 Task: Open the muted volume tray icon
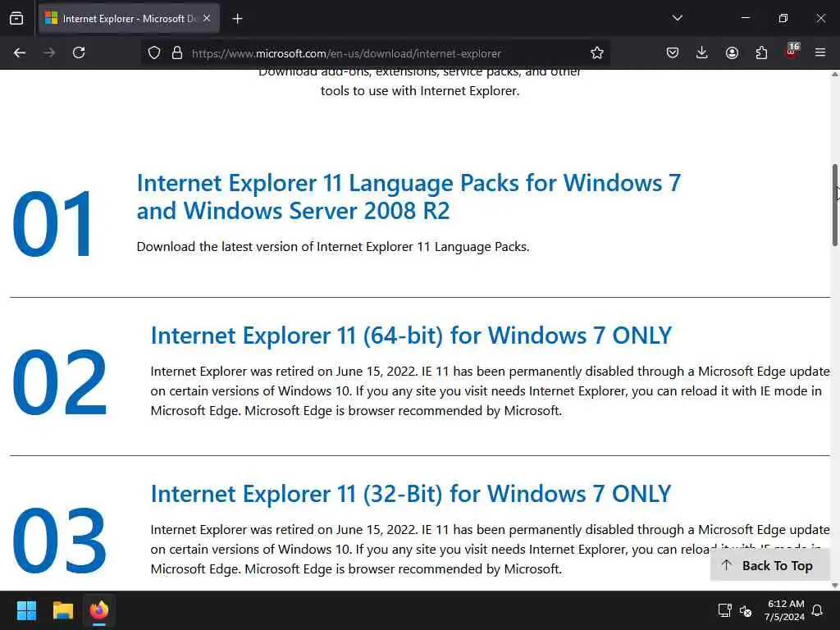click(x=745, y=610)
